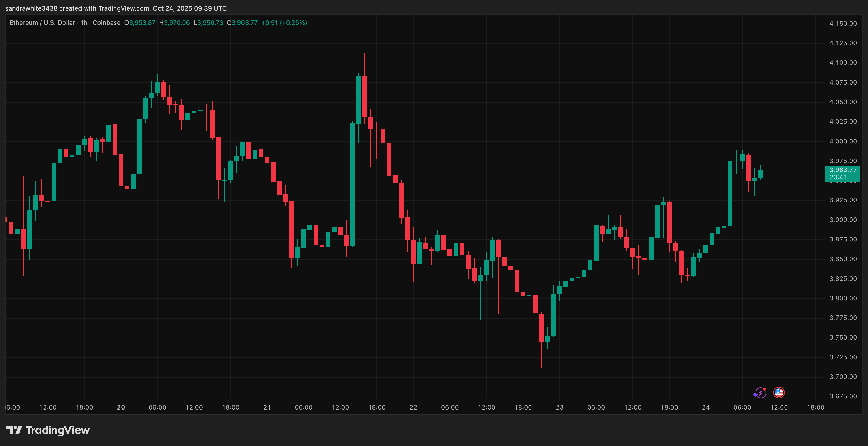Image resolution: width=868 pixels, height=446 pixels.
Task: Click the 23 date label on time axis
Action: 559,407
